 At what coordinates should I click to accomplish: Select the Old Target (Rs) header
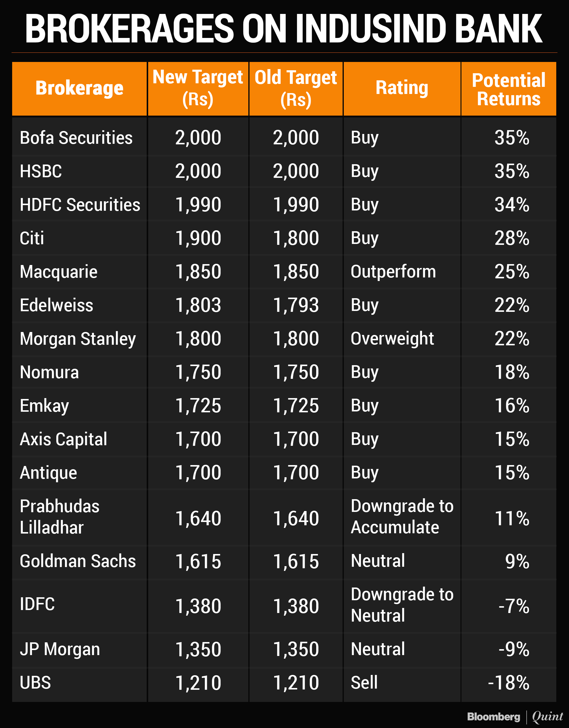(296, 88)
